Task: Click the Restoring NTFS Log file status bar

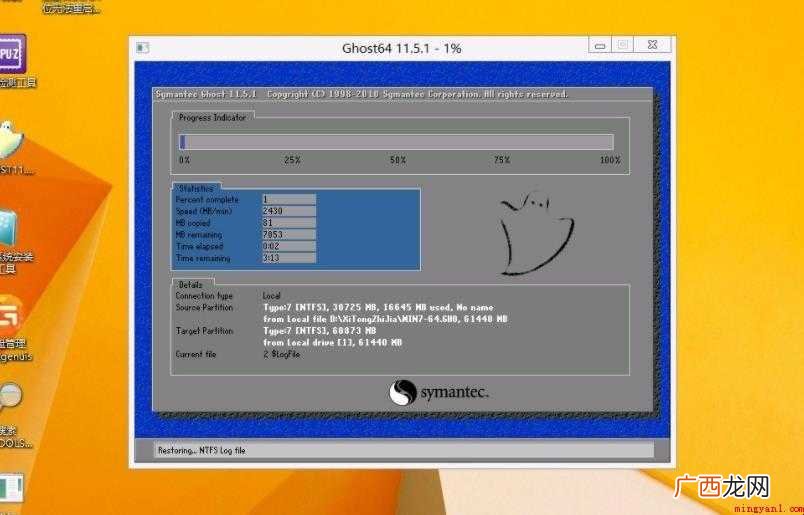Action: click(404, 450)
